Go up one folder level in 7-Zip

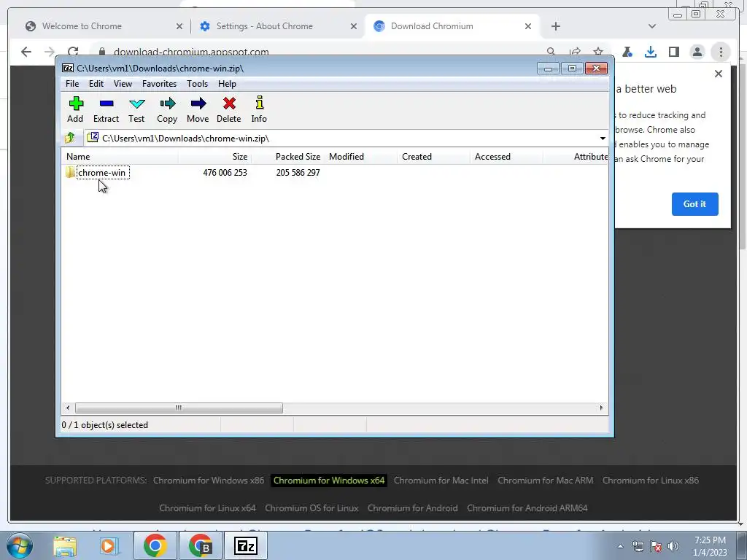click(70, 138)
